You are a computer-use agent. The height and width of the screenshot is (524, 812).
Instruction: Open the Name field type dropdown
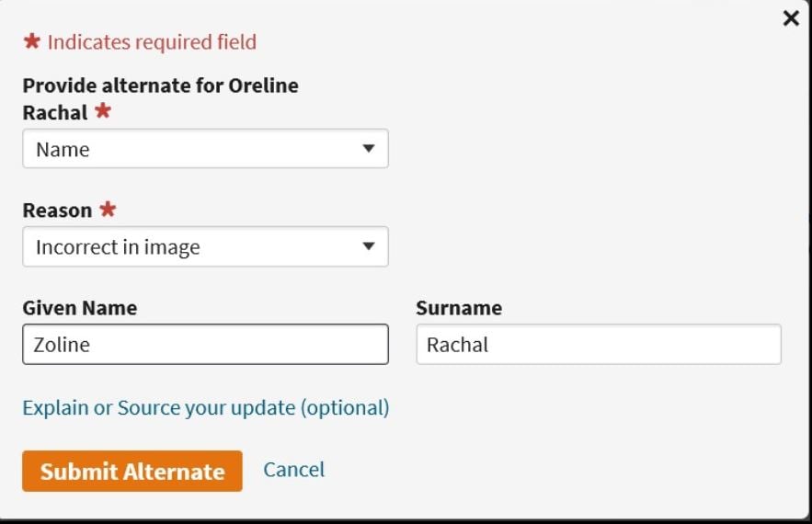coord(205,149)
